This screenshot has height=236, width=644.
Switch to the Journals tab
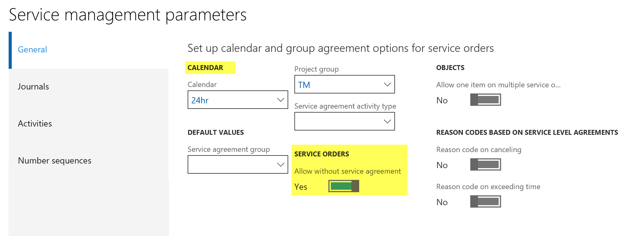pos(33,87)
